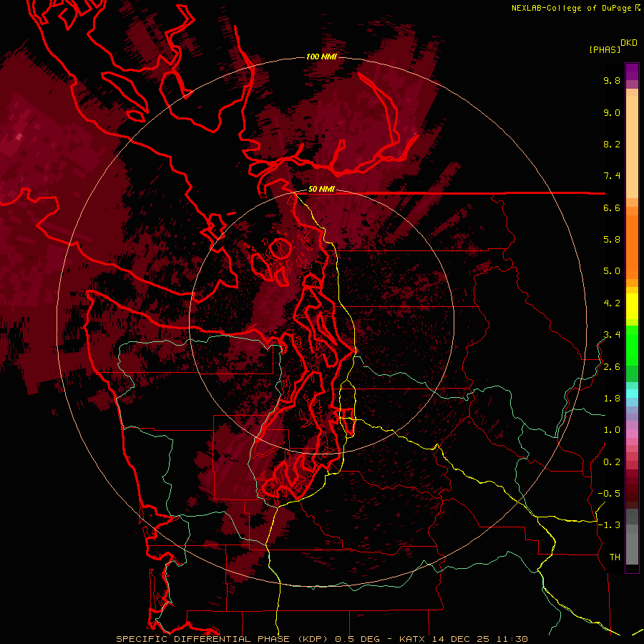Select the 5.8 scale value
This screenshot has width=644, height=644.
(x=612, y=240)
